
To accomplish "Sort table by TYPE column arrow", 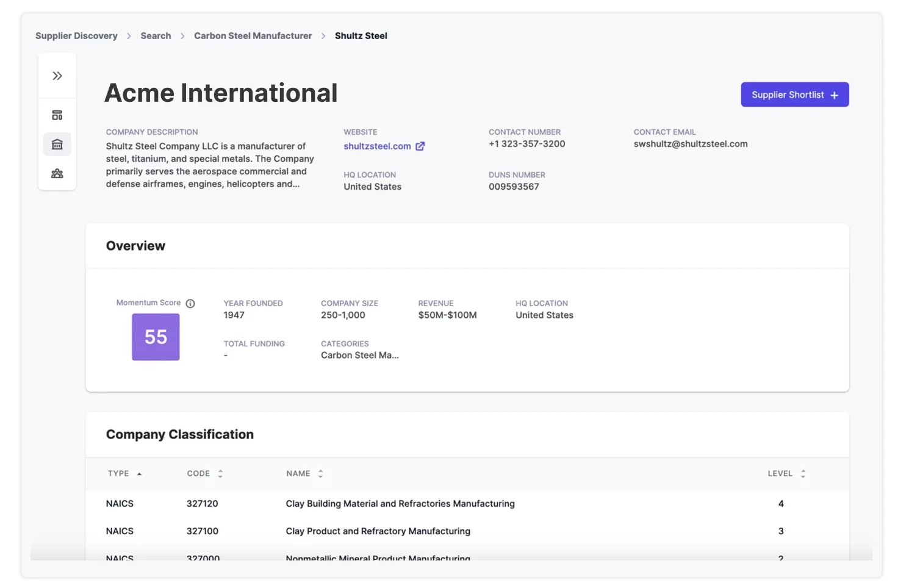I will pyautogui.click(x=139, y=474).
